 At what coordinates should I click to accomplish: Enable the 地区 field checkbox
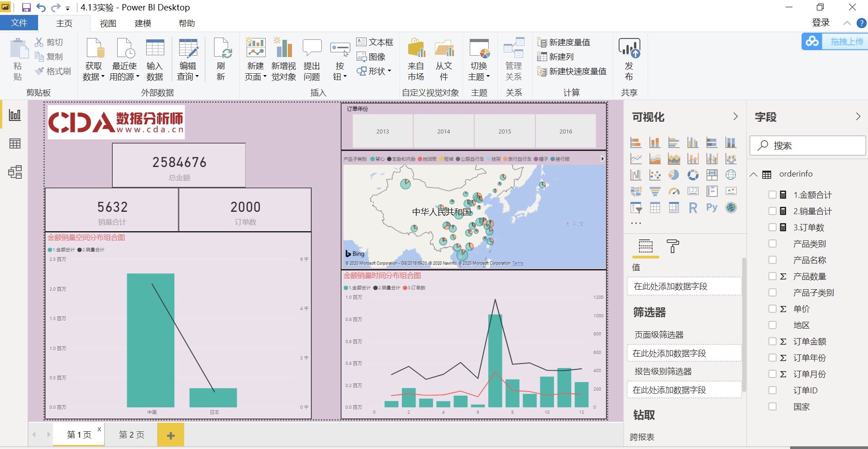point(773,325)
